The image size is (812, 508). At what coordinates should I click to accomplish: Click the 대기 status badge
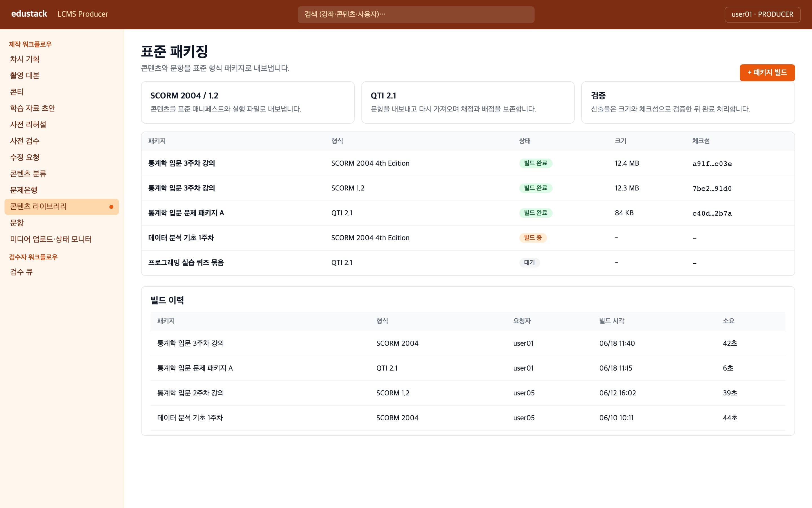[x=529, y=263]
